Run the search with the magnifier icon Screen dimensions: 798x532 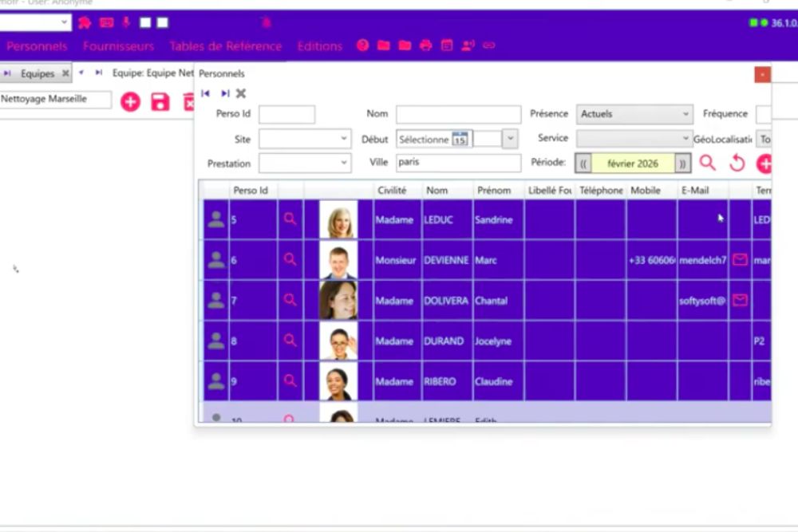708,164
